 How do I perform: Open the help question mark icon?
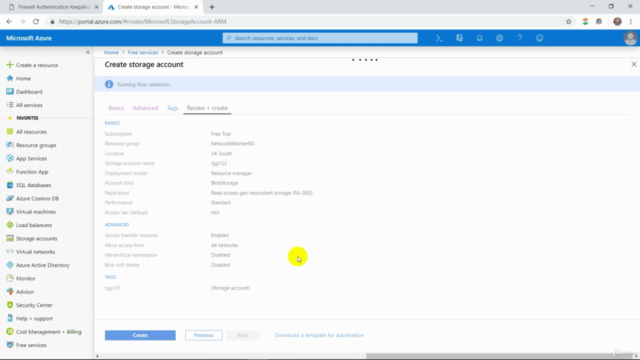click(x=520, y=38)
